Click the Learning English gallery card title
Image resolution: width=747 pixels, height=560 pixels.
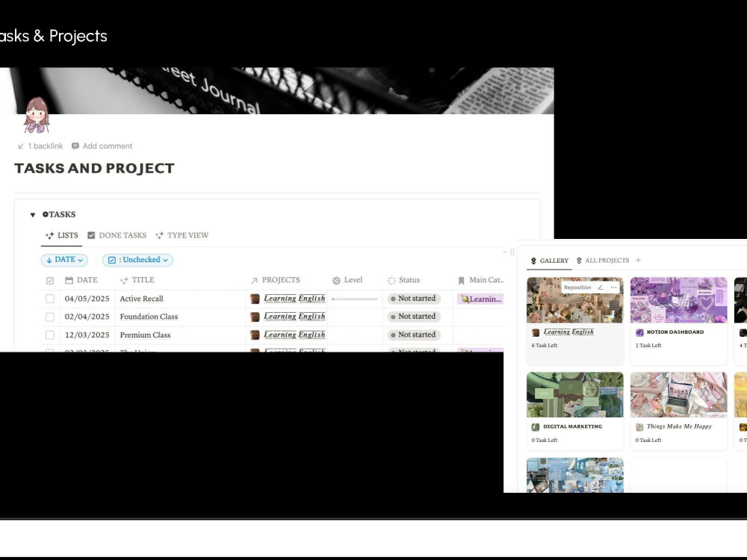pos(568,332)
